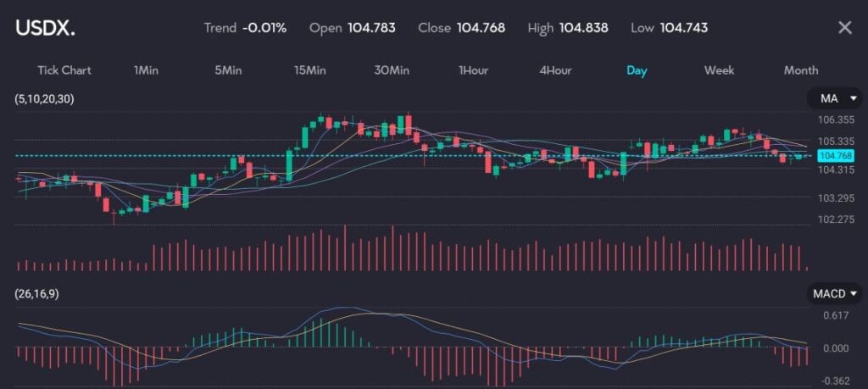Switch chart to 4Hour interval
The width and height of the screenshot is (868, 389).
pos(555,70)
